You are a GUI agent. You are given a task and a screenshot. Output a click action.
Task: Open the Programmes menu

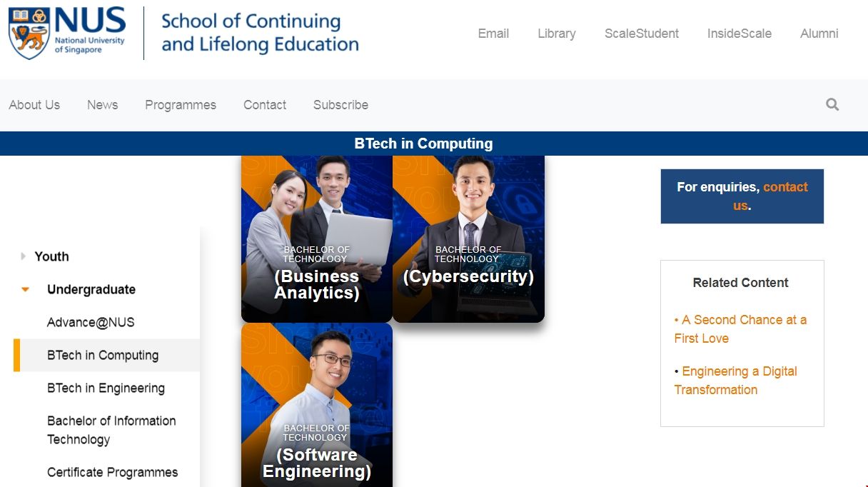[181, 104]
